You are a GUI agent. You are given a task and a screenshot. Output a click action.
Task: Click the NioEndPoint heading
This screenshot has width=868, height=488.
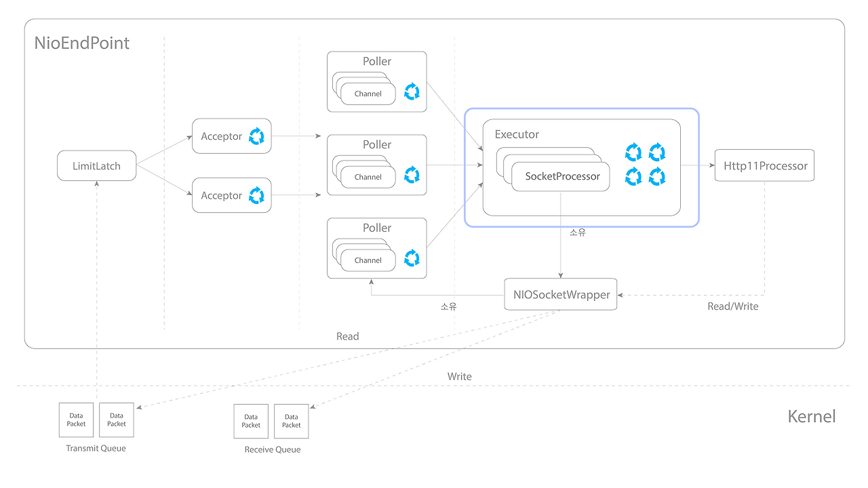(82, 44)
